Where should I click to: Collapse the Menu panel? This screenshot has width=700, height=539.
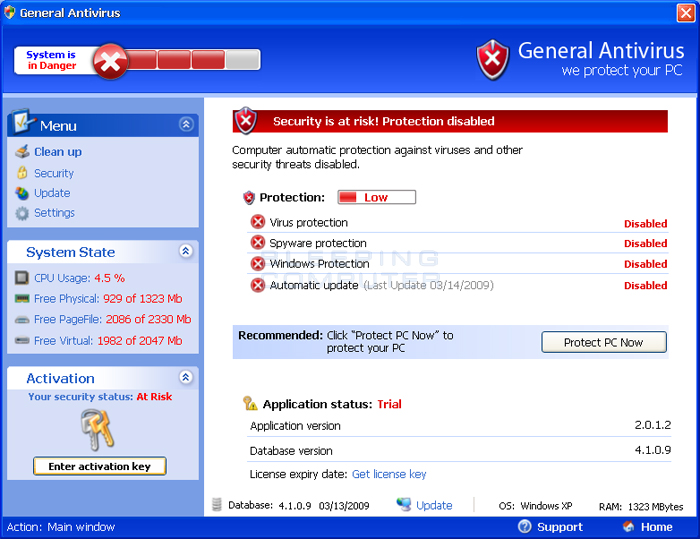[186, 124]
